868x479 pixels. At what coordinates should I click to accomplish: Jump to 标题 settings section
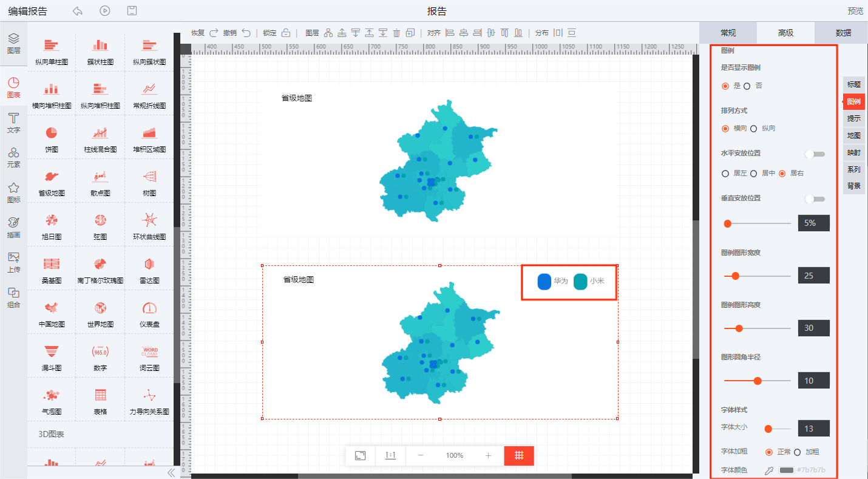(x=854, y=84)
